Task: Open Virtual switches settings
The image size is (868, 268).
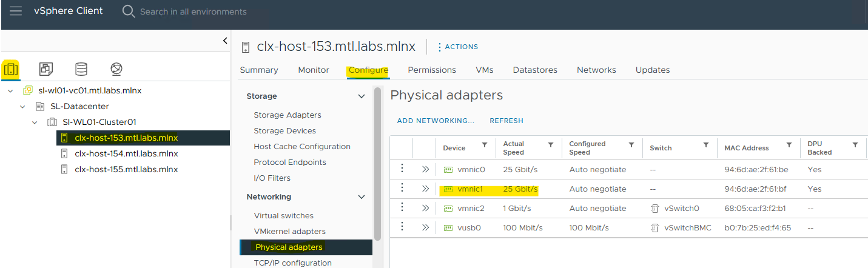Action: [x=284, y=215]
